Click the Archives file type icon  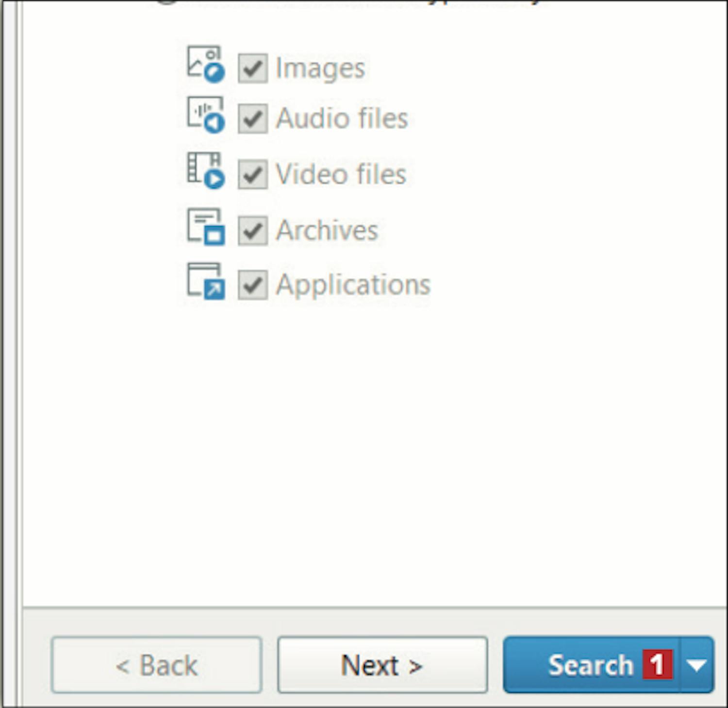(206, 227)
